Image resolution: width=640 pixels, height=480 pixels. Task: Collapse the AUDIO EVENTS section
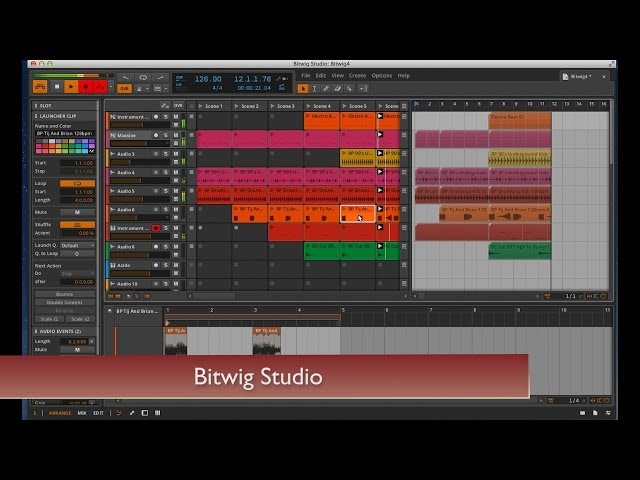click(x=36, y=331)
